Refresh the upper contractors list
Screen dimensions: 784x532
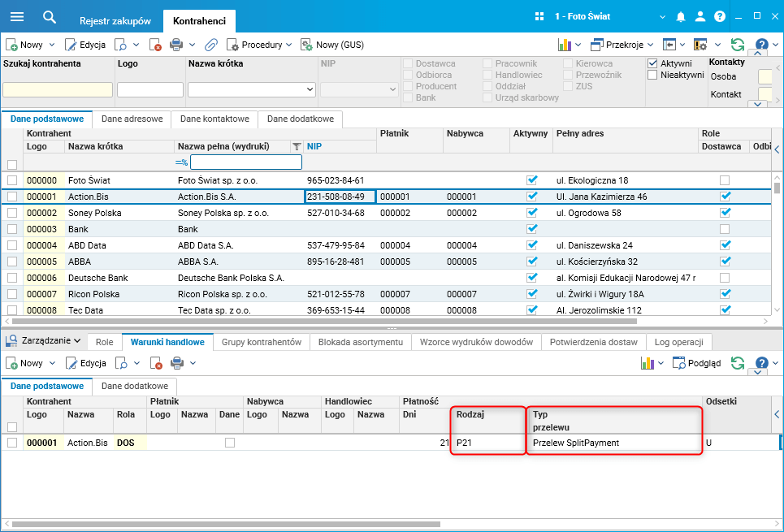pos(738,45)
